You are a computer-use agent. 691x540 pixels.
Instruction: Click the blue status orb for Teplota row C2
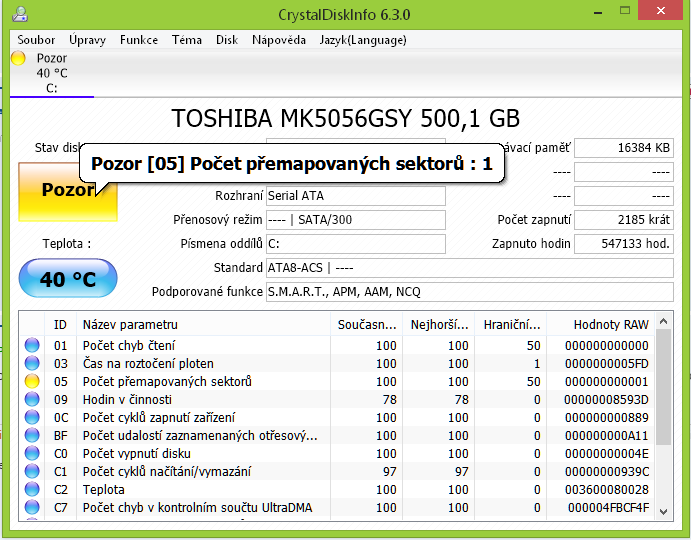(x=32, y=489)
